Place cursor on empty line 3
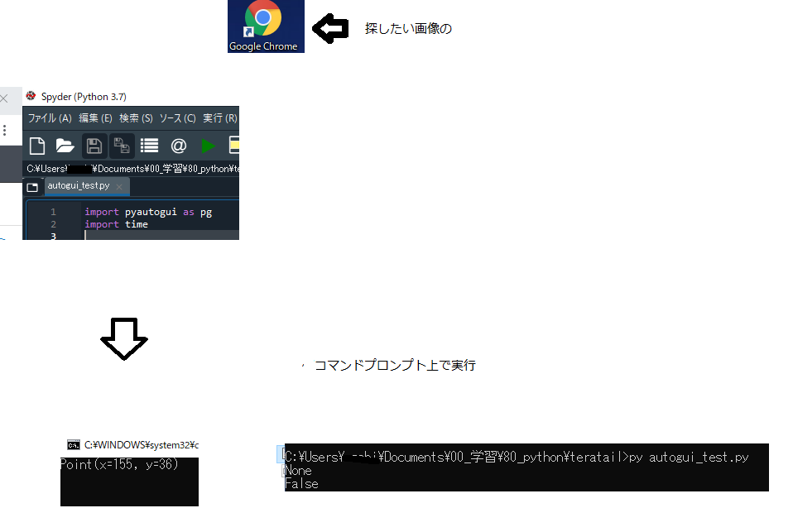 coord(162,236)
